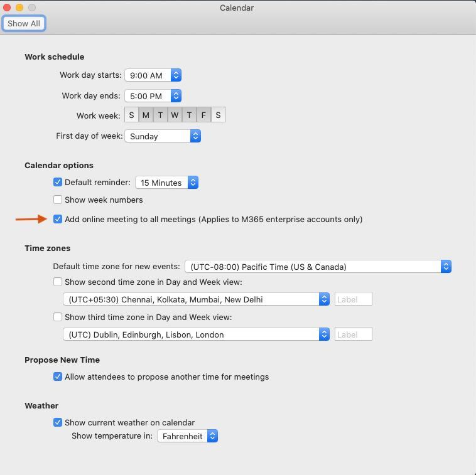Enable Show third time zone checkbox
Image resolution: width=476 pixels, height=475 pixels.
(x=58, y=318)
